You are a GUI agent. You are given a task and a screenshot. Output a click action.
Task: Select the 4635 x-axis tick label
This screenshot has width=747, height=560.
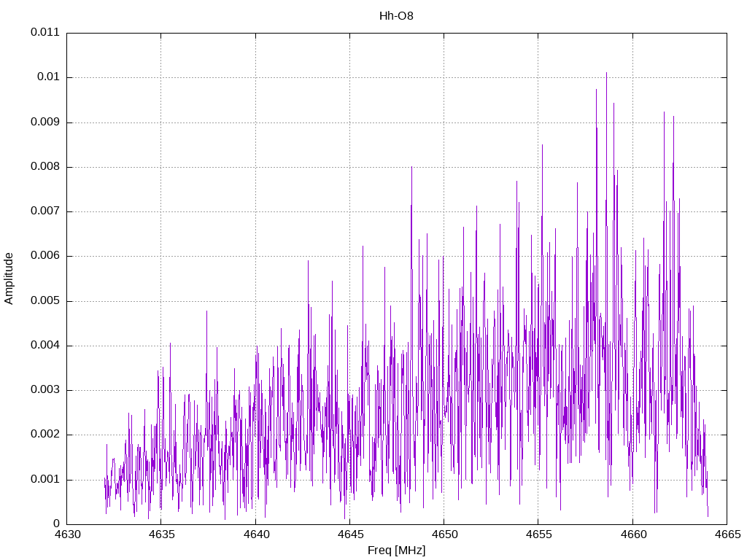[161, 535]
